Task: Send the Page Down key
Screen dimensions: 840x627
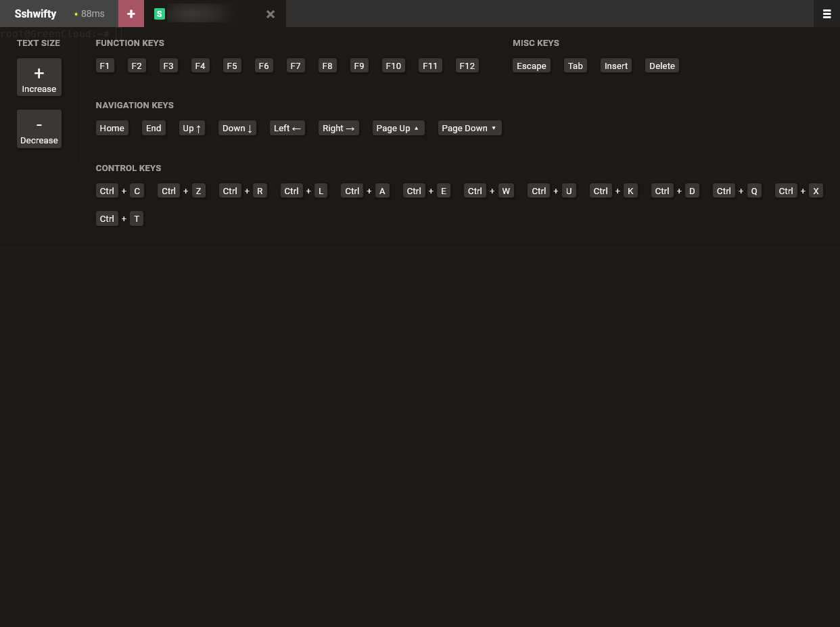Action: click(x=469, y=128)
